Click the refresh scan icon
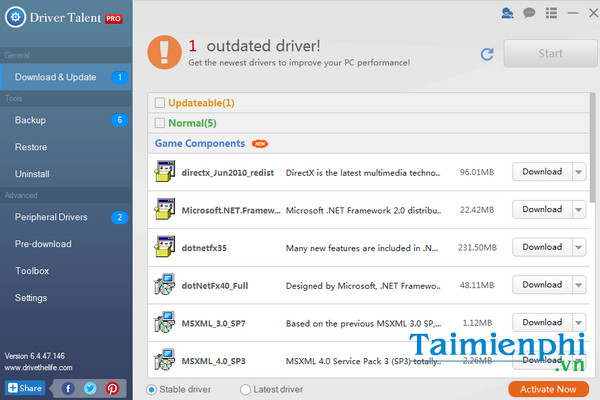This screenshot has height=400, width=600. (487, 54)
